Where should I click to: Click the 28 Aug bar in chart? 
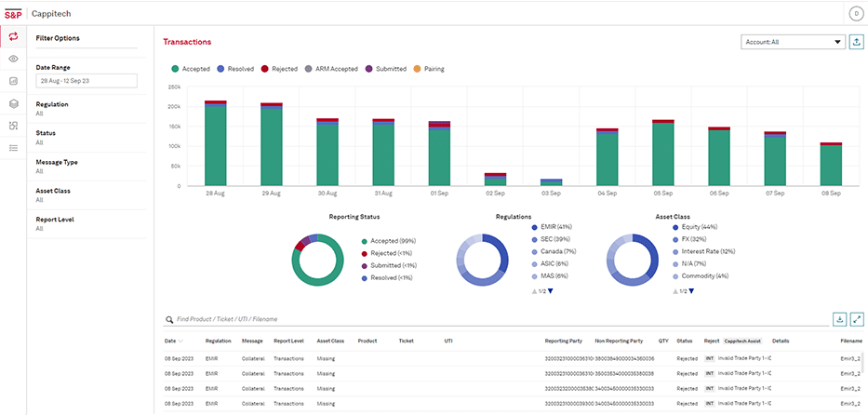(215, 143)
